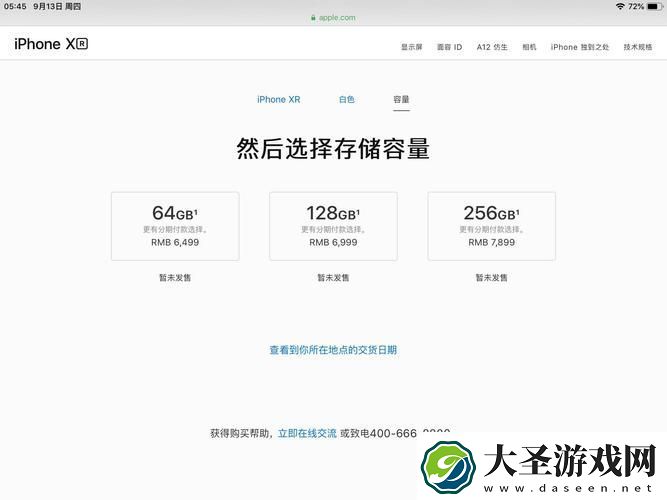Open the 面容 ID navigation item
The width and height of the screenshot is (667, 500).
pyautogui.click(x=449, y=47)
